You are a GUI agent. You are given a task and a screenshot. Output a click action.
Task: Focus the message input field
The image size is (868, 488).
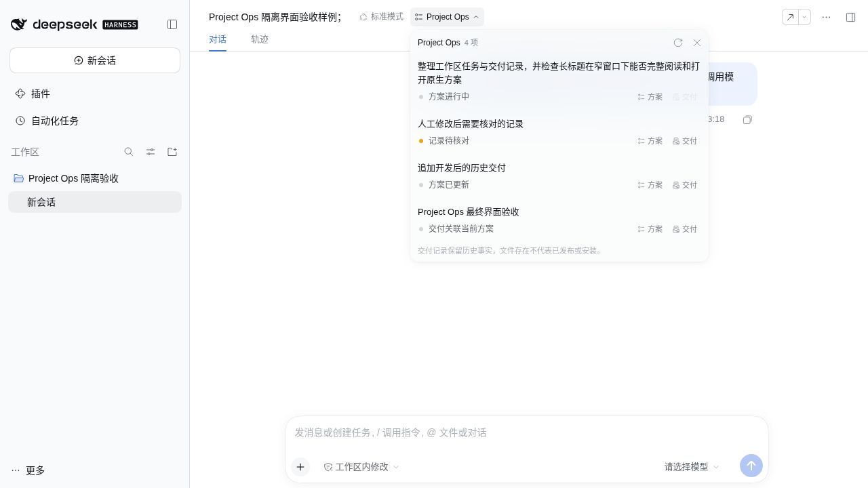(526, 432)
